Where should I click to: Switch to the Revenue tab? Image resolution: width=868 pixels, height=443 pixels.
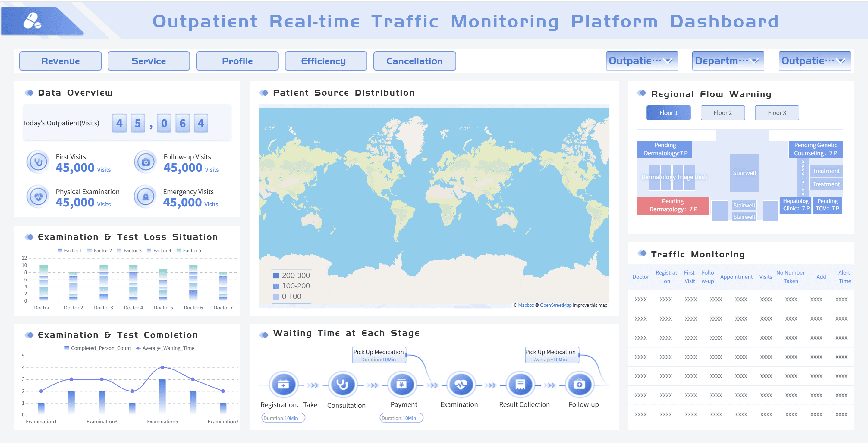(60, 61)
